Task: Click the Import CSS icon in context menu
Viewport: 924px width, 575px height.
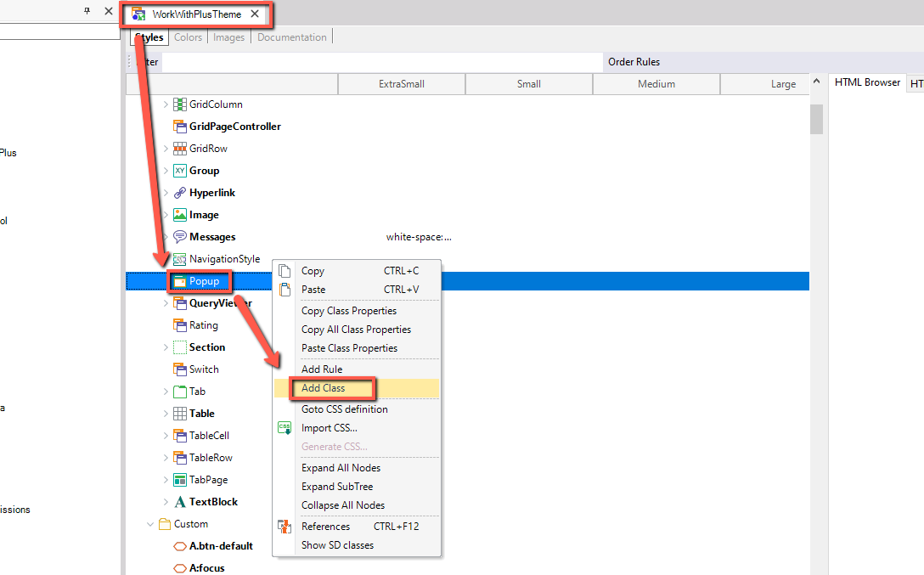Action: [x=285, y=427]
